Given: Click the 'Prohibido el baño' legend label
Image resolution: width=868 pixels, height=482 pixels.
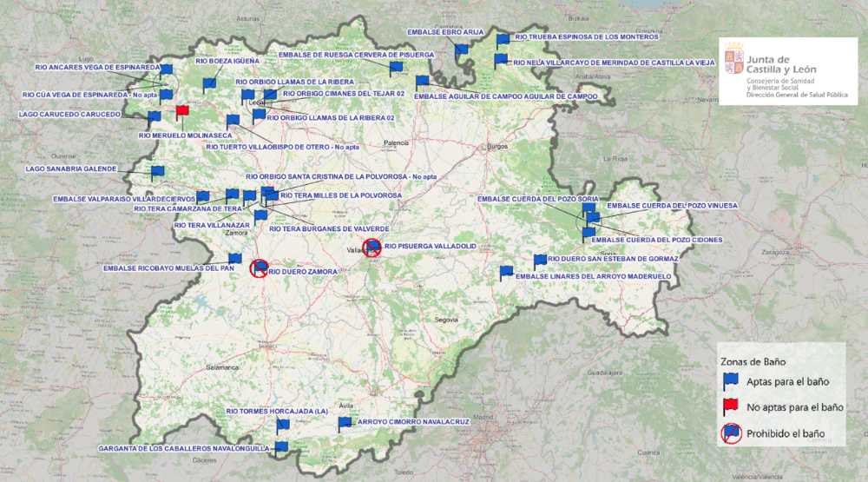Looking at the screenshot, I should tap(786, 434).
